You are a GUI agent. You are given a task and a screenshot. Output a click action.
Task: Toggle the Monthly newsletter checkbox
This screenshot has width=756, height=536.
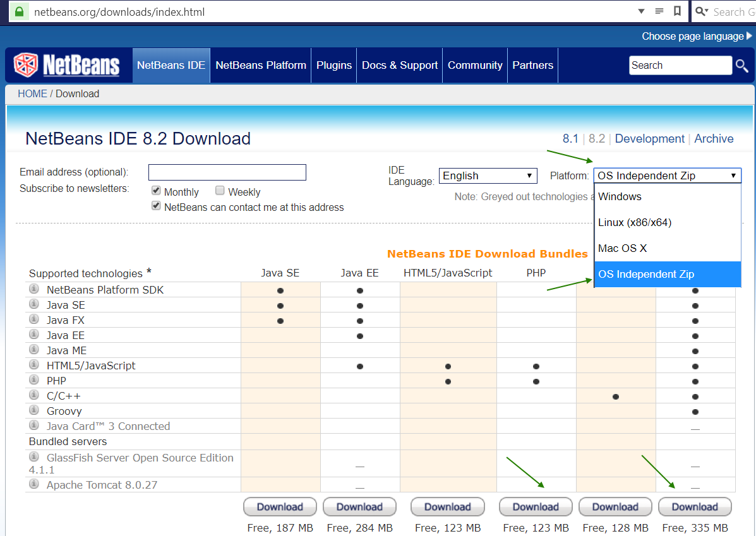[x=156, y=191]
